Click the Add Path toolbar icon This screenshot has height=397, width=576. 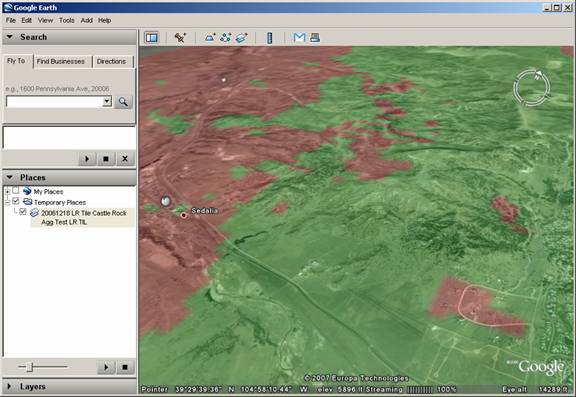click(225, 37)
